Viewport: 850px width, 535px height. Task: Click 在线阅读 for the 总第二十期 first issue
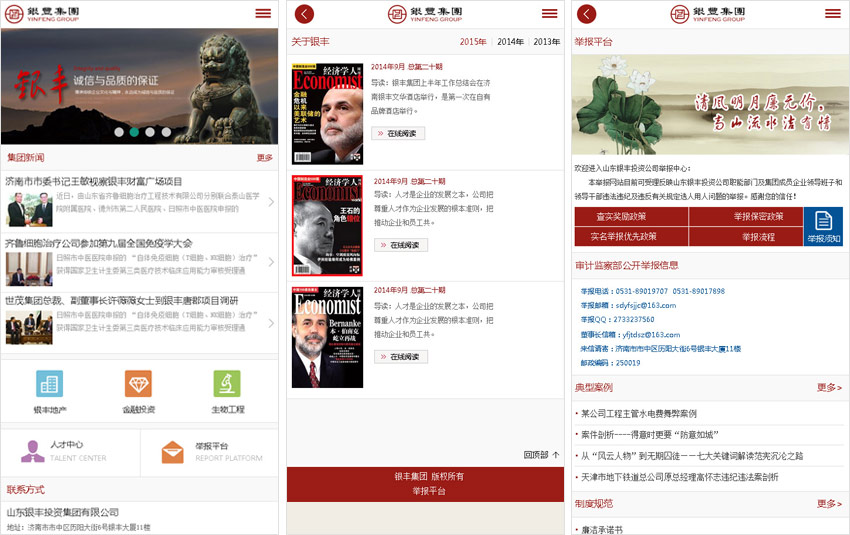click(x=398, y=133)
